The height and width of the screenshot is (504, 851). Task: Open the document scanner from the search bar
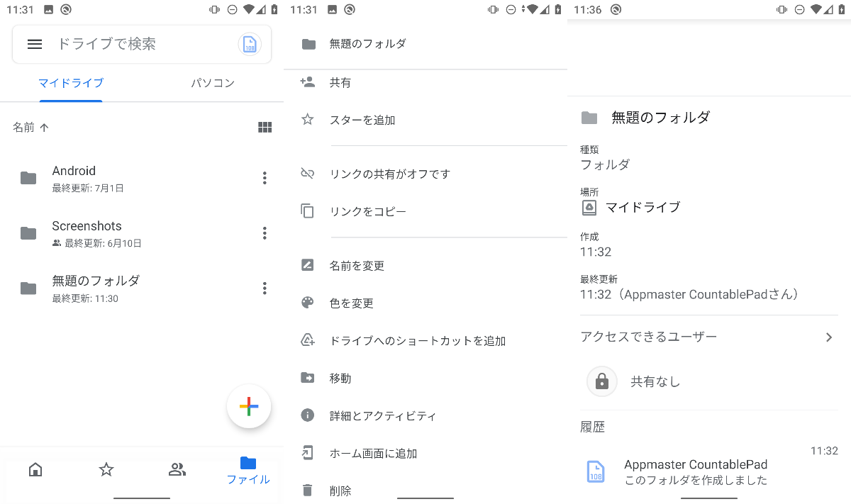tap(249, 44)
